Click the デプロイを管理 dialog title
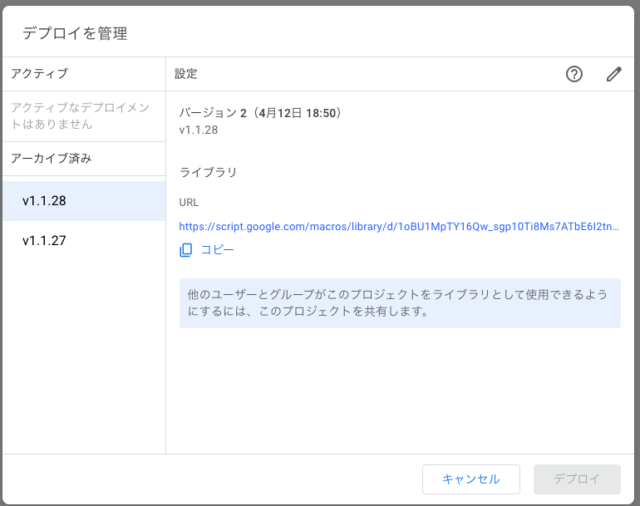The width and height of the screenshot is (640, 506). [x=75, y=33]
